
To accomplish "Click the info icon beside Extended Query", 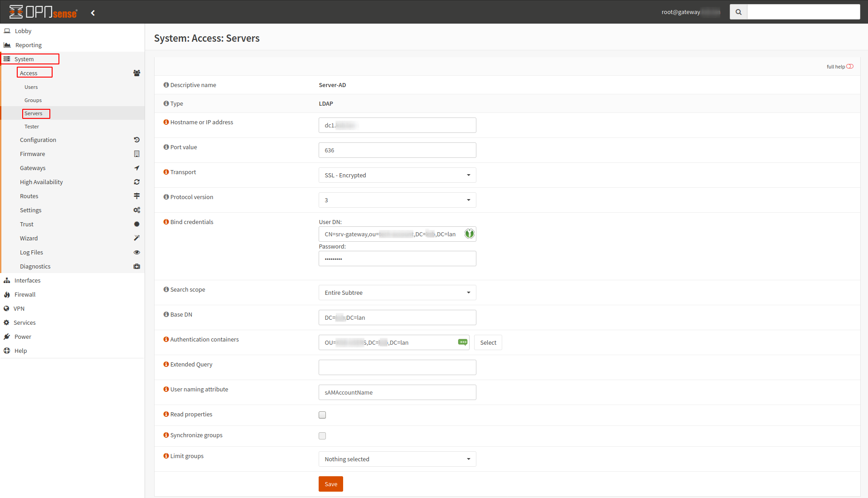I will pyautogui.click(x=166, y=364).
